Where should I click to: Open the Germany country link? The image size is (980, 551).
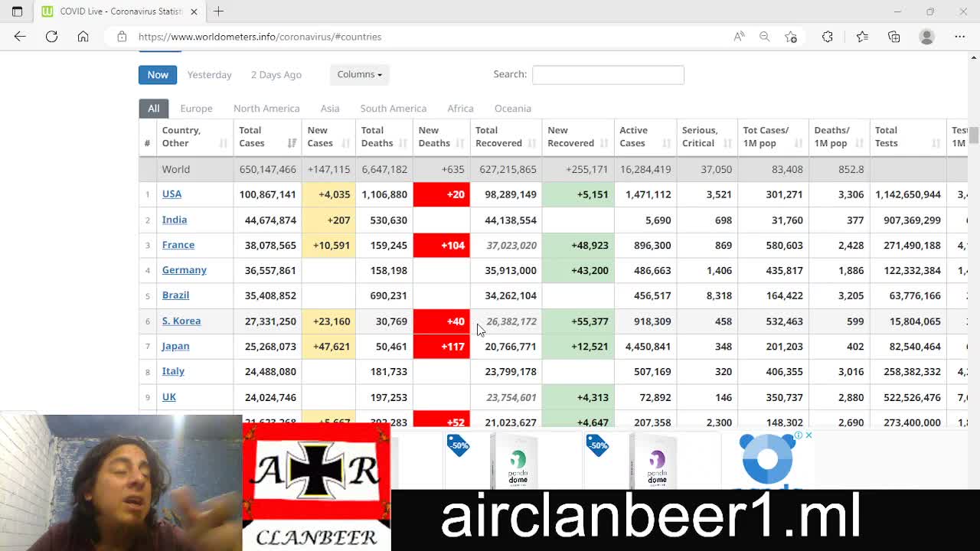pos(185,270)
